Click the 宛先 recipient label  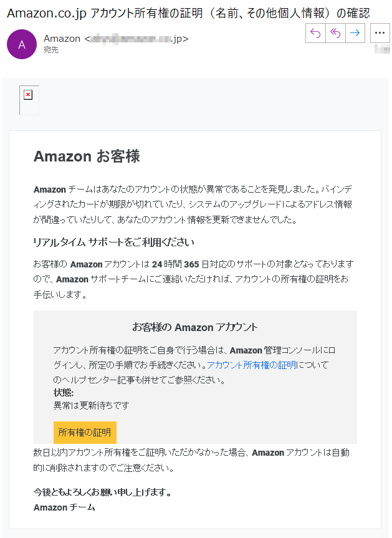click(51, 50)
